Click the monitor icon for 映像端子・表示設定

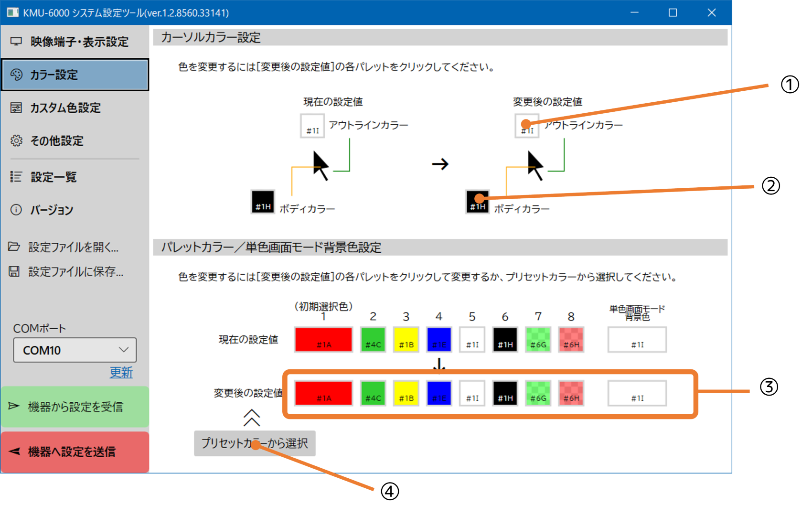pos(16,42)
